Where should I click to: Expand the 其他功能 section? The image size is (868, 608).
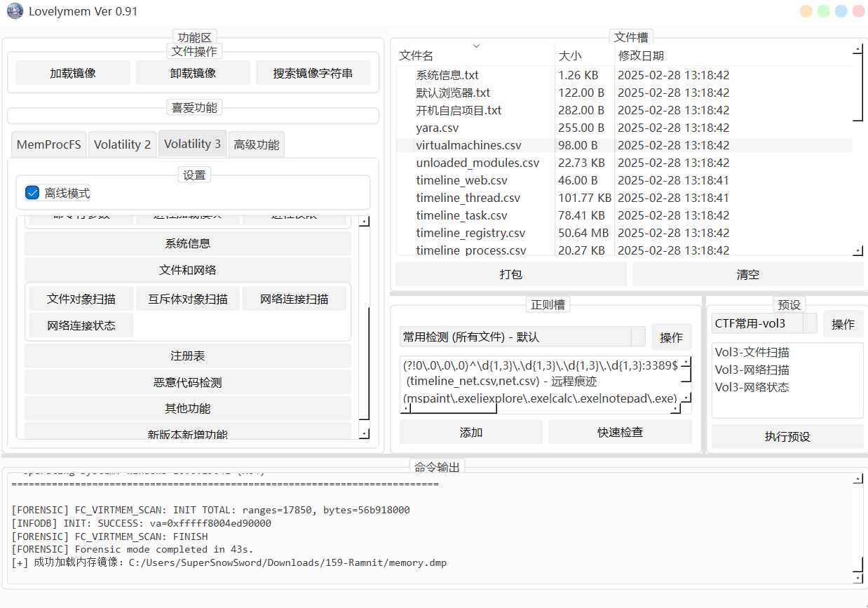coord(187,408)
